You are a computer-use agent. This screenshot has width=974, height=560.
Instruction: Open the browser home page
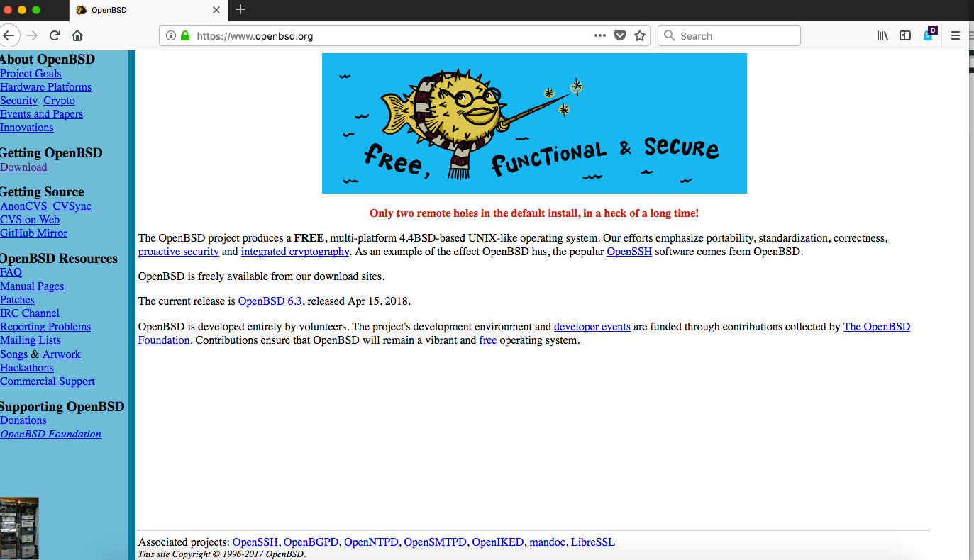(x=77, y=35)
